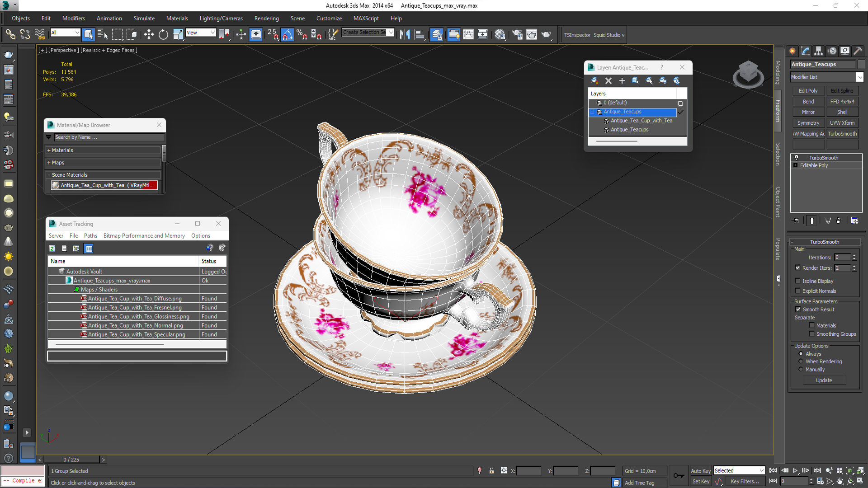Screen dimensions: 868x488
Task: Open the Bitmap Performance and Memory menu
Action: [144, 235]
